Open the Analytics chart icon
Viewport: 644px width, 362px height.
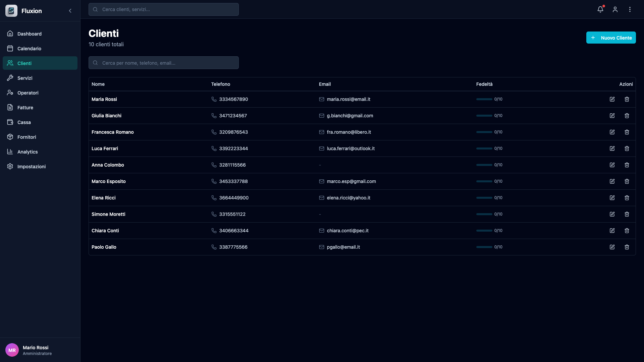click(10, 152)
